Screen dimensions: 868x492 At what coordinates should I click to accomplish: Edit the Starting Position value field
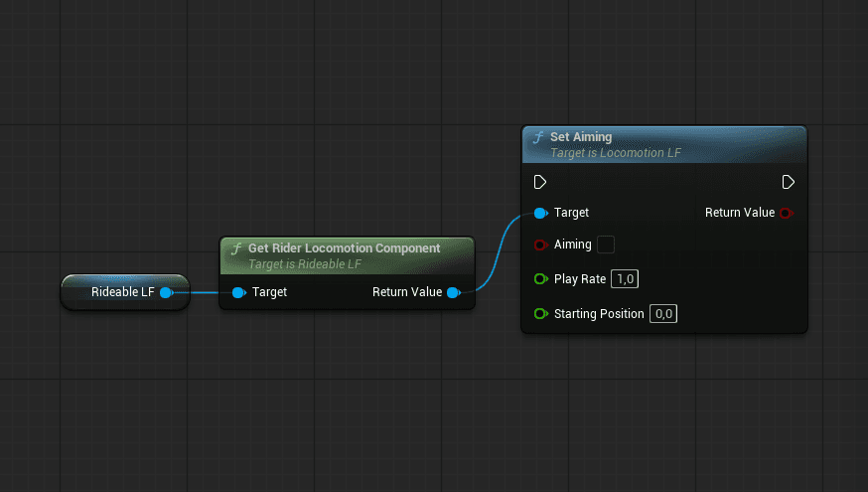coord(663,314)
